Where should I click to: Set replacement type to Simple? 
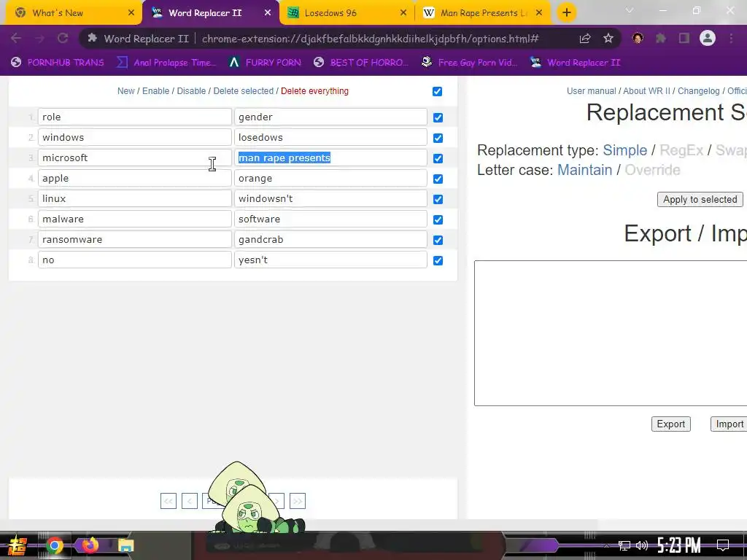(x=625, y=150)
